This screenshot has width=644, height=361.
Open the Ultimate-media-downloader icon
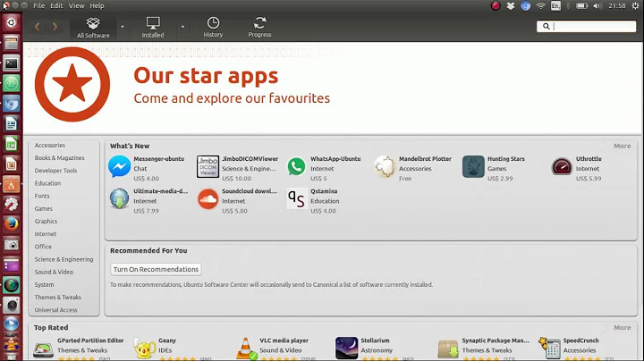coord(120,199)
